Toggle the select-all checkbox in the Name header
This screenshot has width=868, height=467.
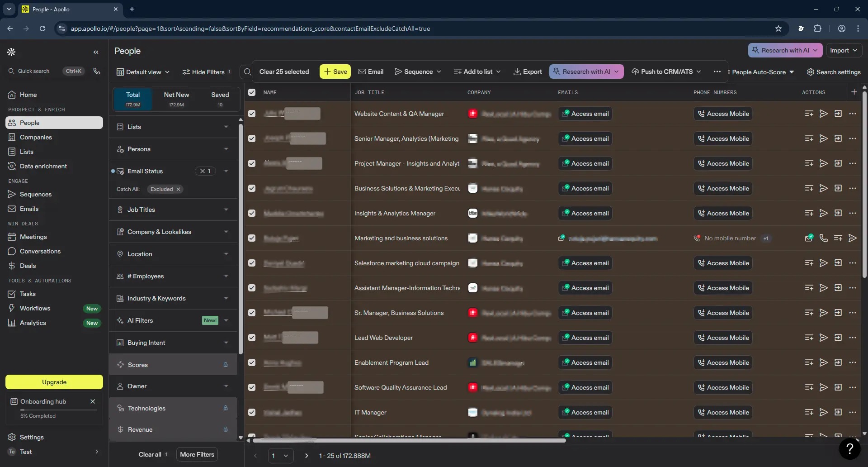tap(252, 92)
